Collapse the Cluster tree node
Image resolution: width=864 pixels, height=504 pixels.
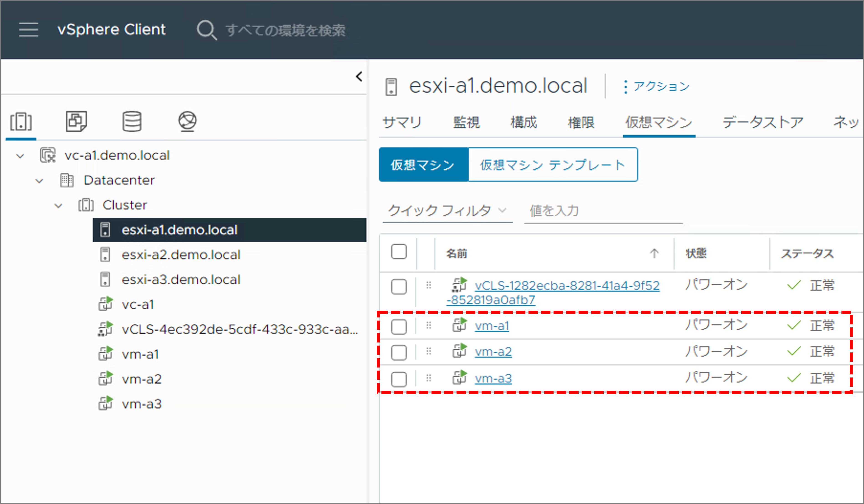[59, 206]
